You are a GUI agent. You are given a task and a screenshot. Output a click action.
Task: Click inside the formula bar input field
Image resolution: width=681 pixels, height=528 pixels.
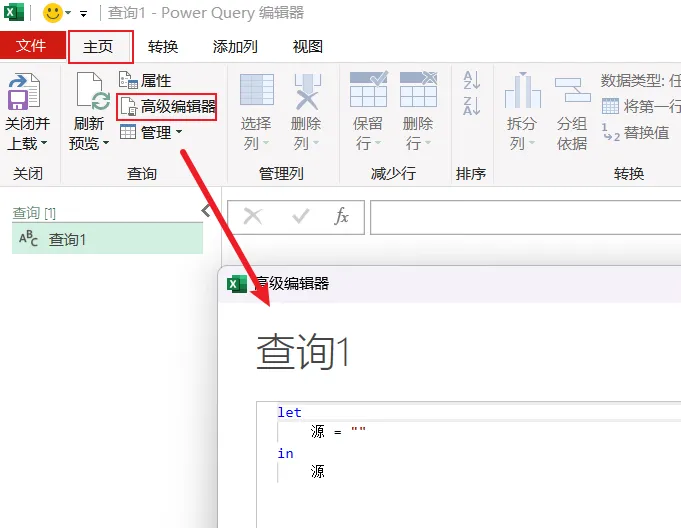[526, 217]
